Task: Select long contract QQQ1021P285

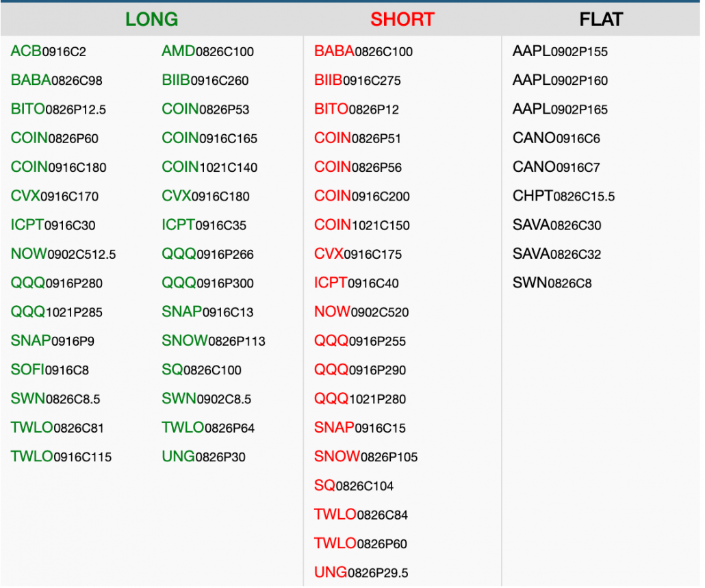Action: [56, 313]
